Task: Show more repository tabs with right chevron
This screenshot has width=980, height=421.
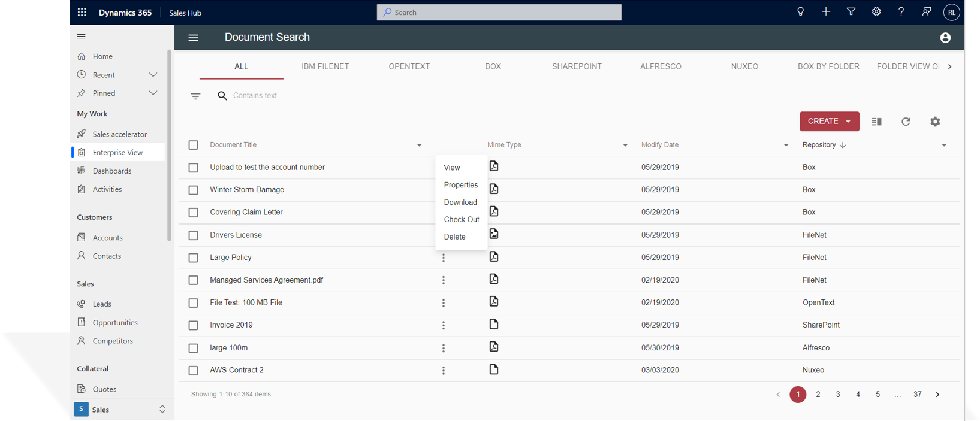Action: coord(949,66)
